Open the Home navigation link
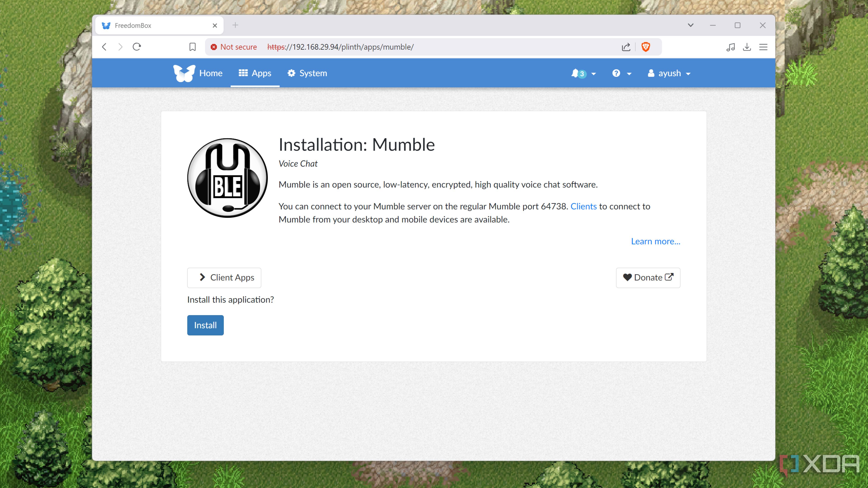The image size is (868, 488). 211,73
